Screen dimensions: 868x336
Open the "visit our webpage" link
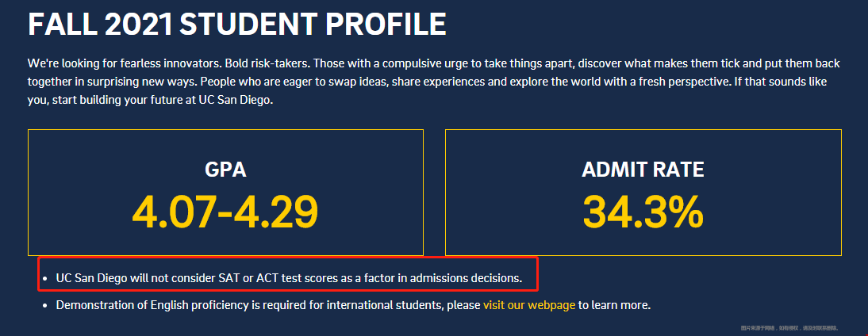(x=528, y=305)
